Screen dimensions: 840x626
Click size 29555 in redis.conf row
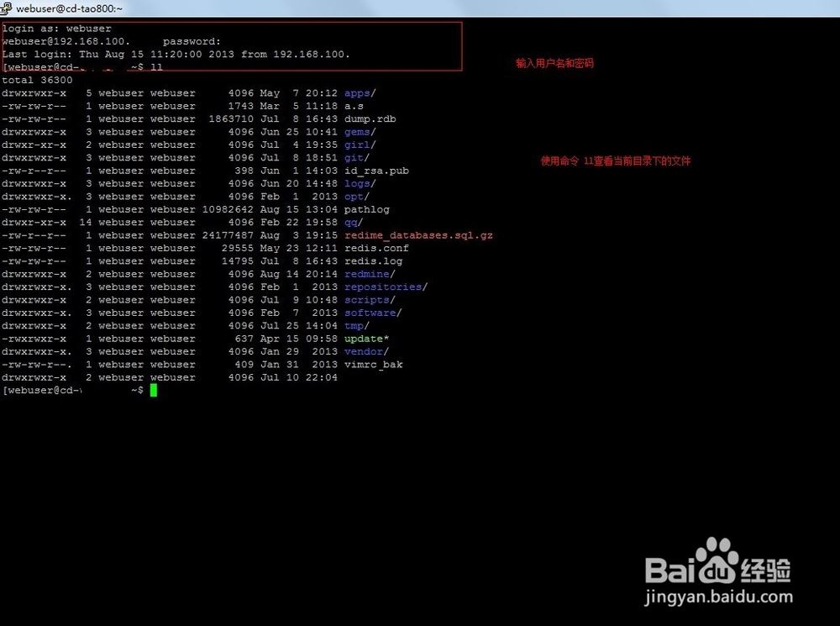pyautogui.click(x=238, y=248)
